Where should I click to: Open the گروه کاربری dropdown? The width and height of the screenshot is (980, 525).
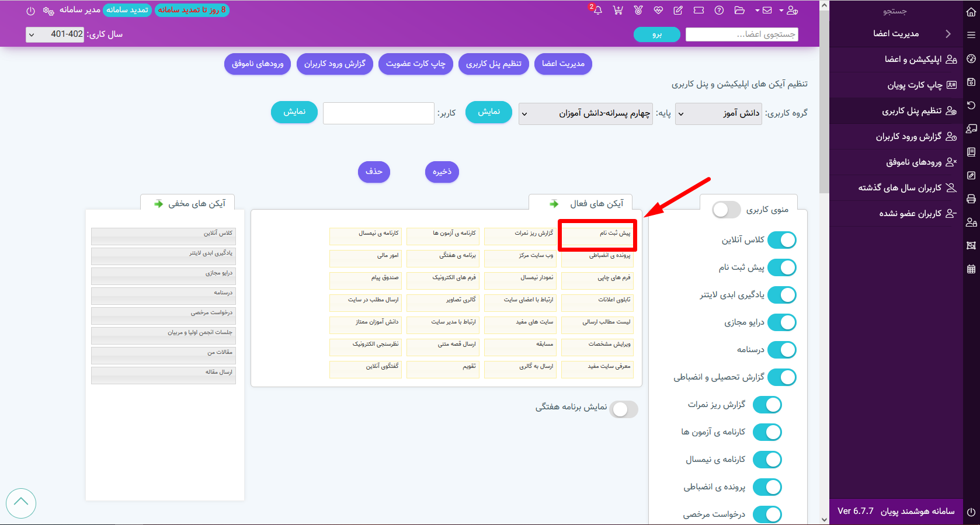pyautogui.click(x=718, y=113)
